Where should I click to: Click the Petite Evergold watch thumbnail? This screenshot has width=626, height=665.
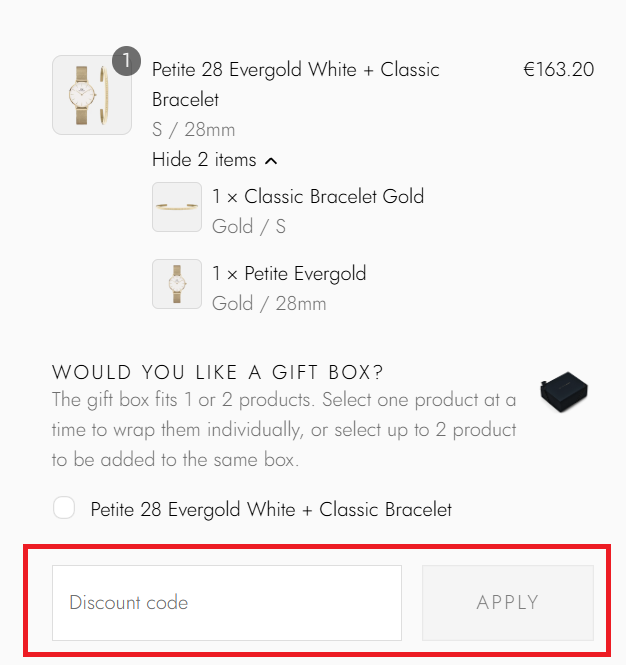pos(177,284)
